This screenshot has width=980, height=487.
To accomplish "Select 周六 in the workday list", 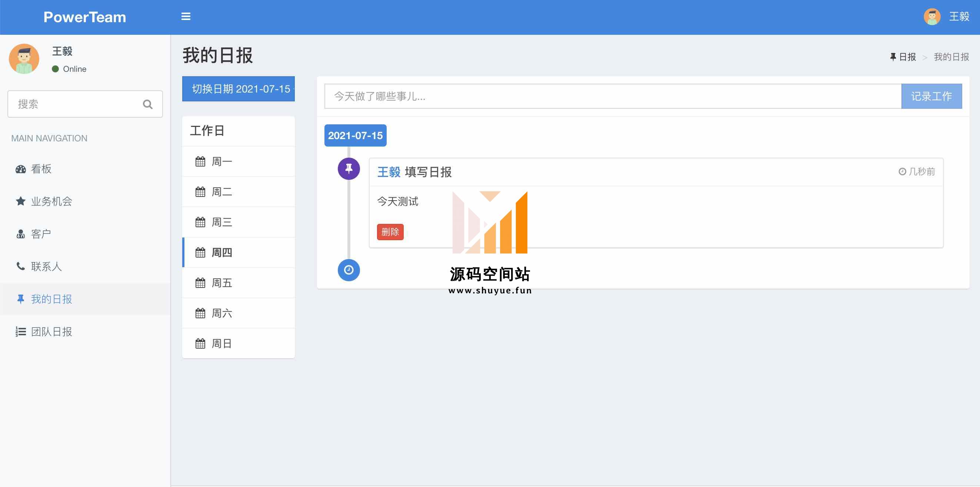I will (239, 313).
